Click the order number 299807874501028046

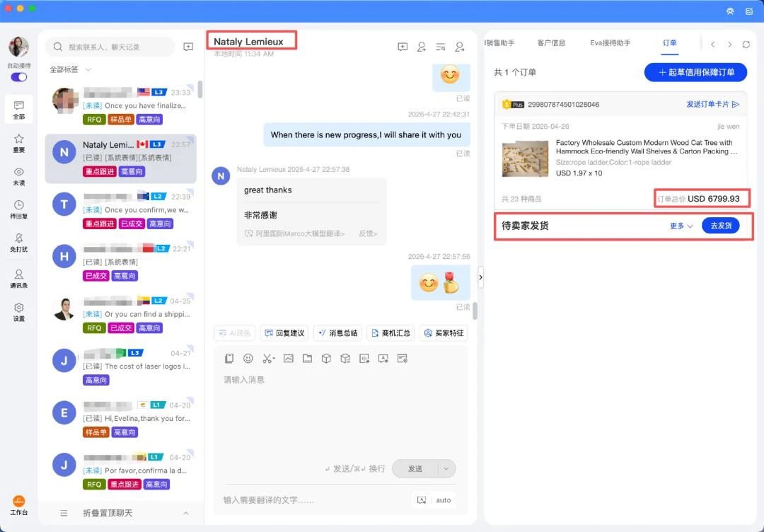563,104
